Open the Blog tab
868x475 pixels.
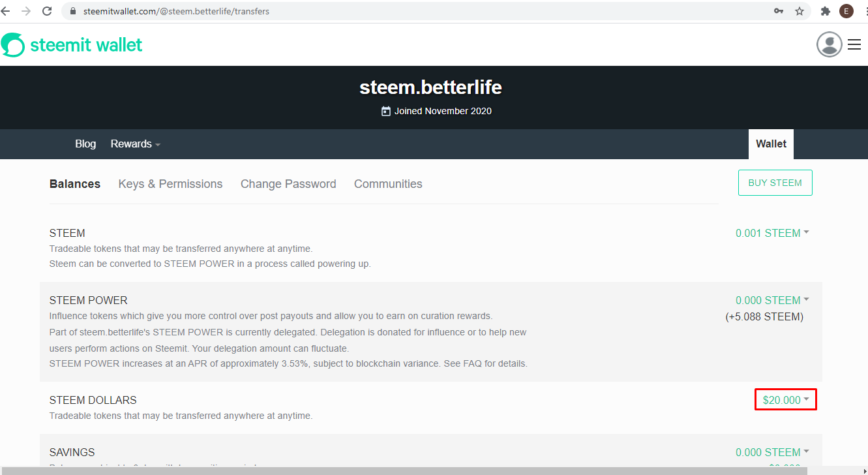[85, 144]
